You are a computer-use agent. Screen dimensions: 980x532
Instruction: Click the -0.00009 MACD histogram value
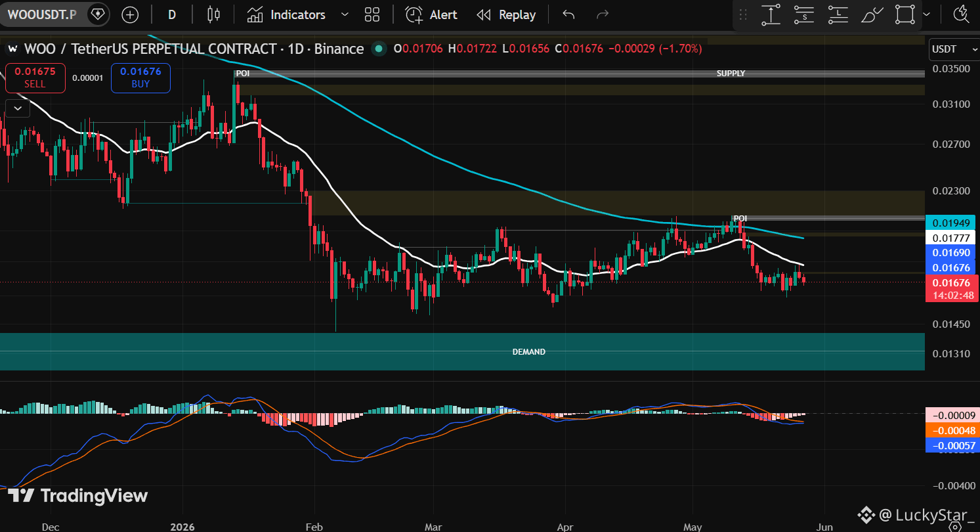click(952, 415)
